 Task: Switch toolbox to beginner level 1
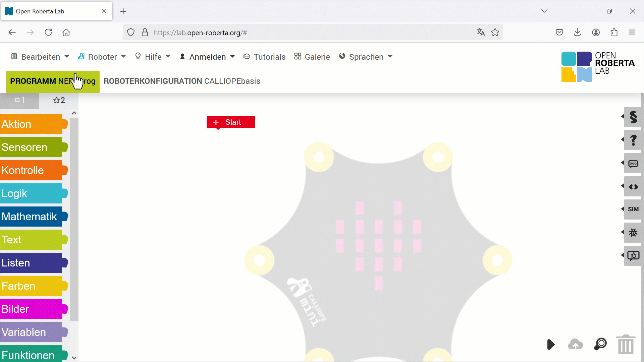click(20, 100)
